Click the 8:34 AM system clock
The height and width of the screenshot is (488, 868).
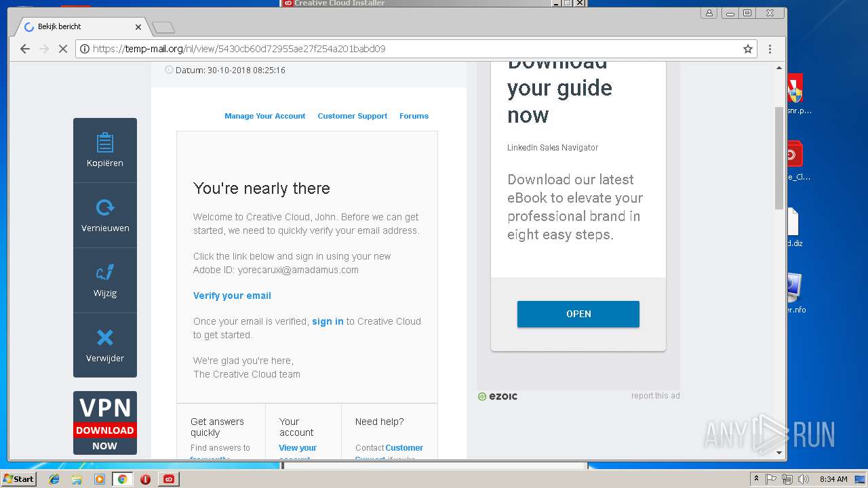[x=833, y=479]
